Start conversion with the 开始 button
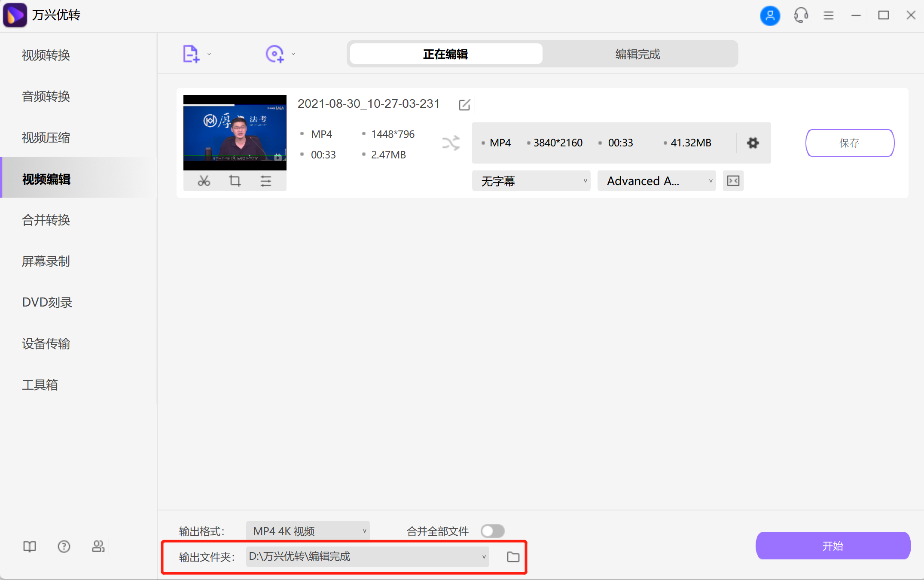Screen dimensions: 924x580 833,546
